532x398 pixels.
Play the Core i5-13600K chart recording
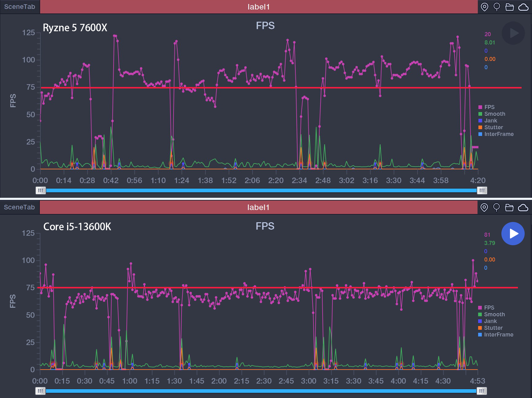pyautogui.click(x=513, y=234)
